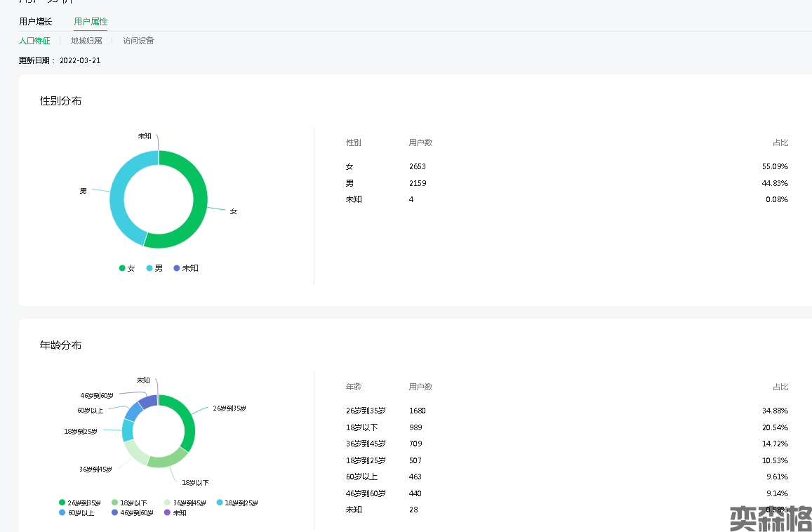Click the 占比 header in gender table
Screen dimensions: 812x532
point(780,142)
